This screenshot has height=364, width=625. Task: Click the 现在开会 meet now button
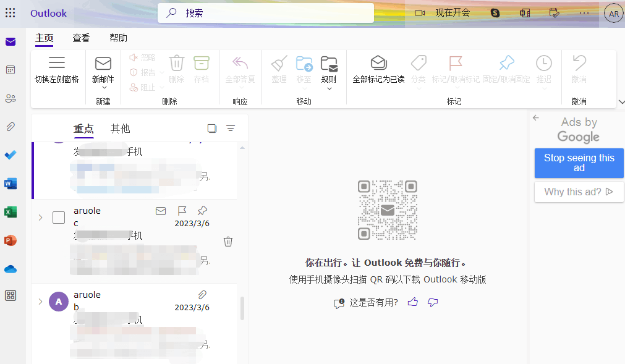tap(442, 13)
